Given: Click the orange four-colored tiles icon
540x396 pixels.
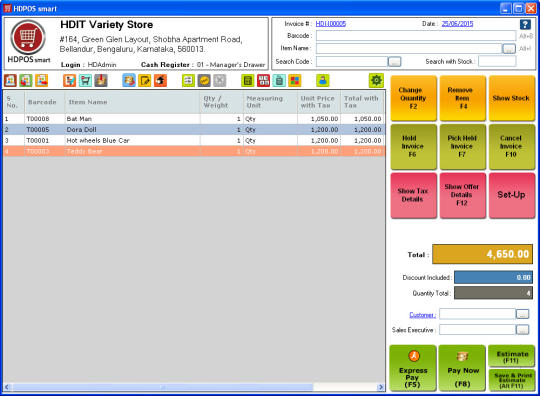Looking at the screenshot, I should click(x=295, y=81).
